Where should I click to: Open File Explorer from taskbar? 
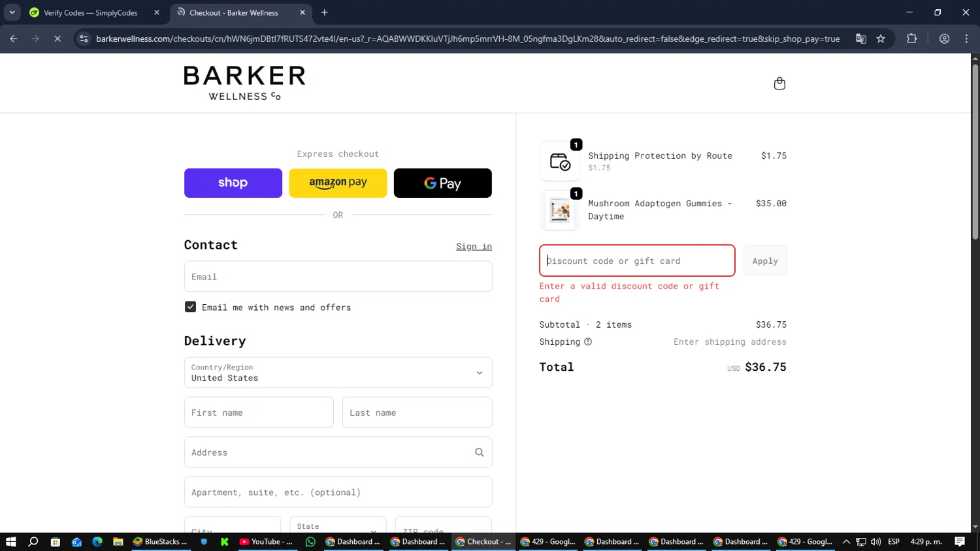coord(118,542)
